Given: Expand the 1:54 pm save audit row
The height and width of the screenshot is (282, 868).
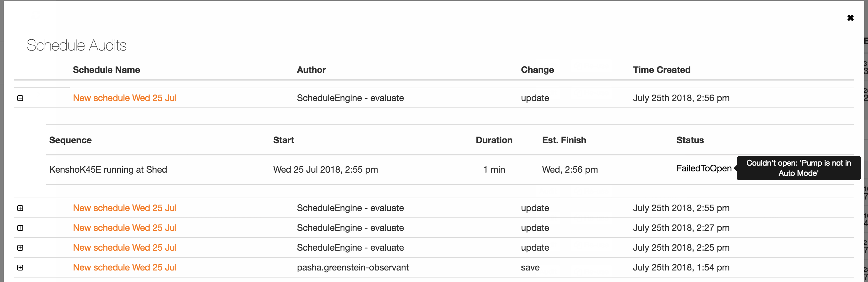Looking at the screenshot, I should click(20, 268).
